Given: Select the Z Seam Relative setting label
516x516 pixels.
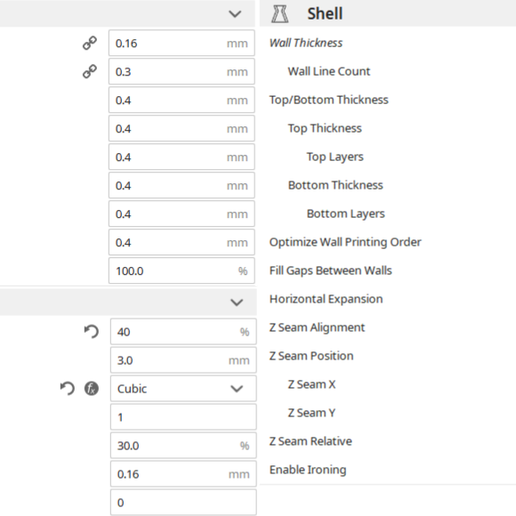Looking at the screenshot, I should click(x=311, y=441).
